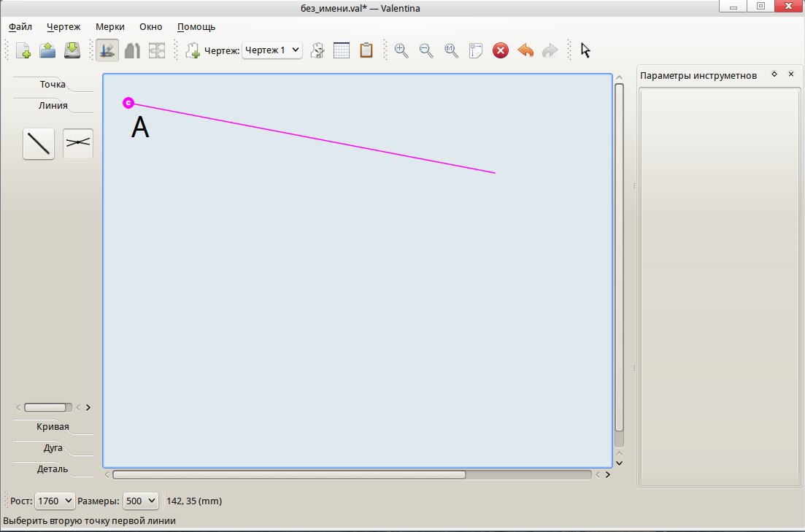Screen dimensions: 805x532
Task: Open the Окно menu
Action: point(151,27)
